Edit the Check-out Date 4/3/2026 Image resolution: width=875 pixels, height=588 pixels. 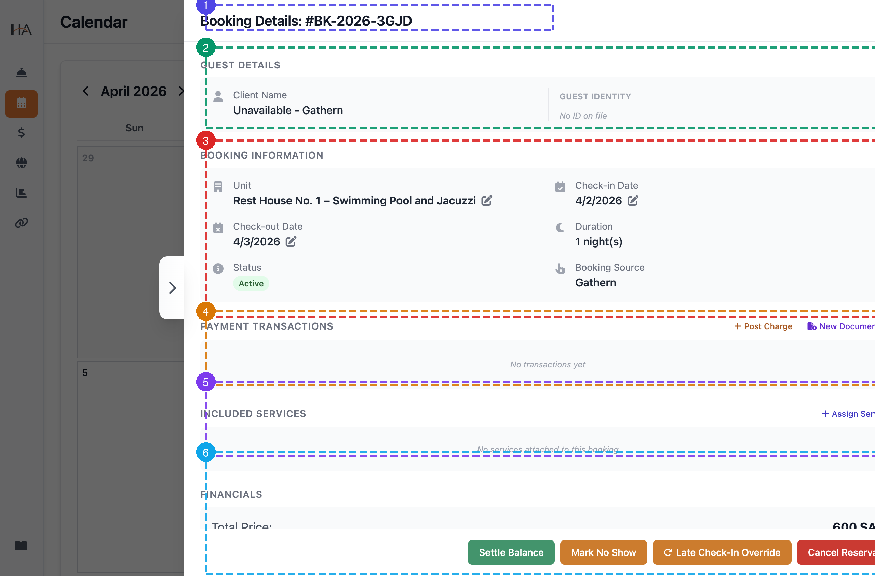[291, 241]
